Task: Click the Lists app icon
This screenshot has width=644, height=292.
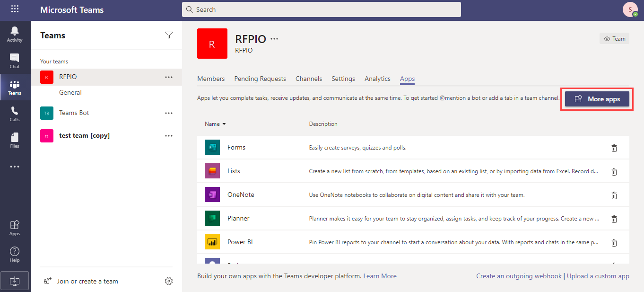Action: pos(212,171)
